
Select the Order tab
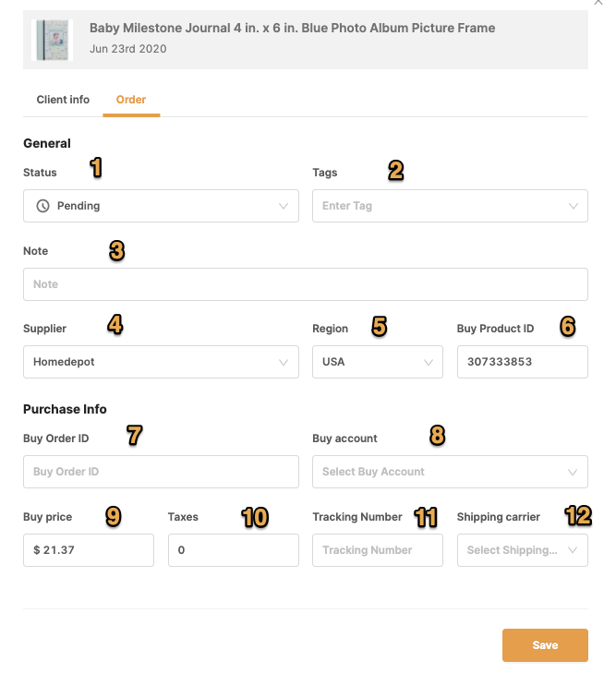click(131, 100)
